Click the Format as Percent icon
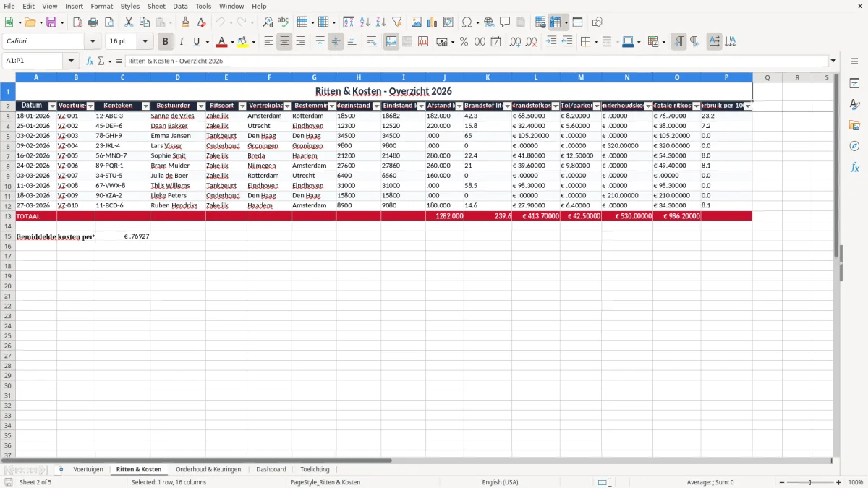This screenshot has width=868, height=488. pyautogui.click(x=464, y=42)
